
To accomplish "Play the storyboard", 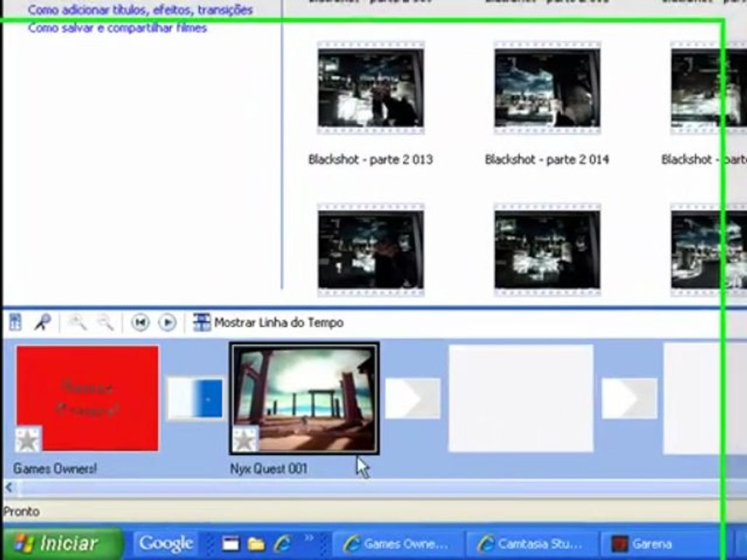I will [167, 322].
